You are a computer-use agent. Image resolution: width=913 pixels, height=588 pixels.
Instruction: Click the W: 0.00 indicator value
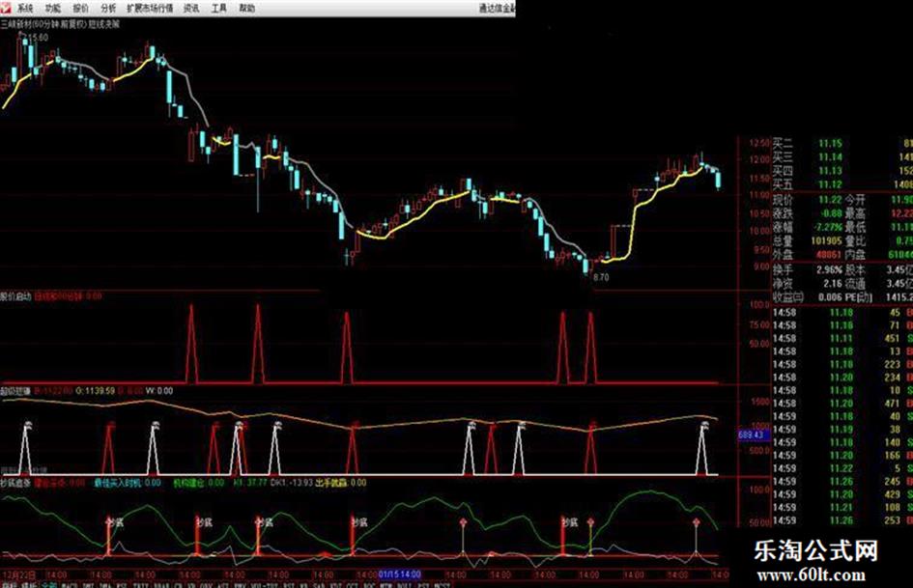(x=159, y=391)
